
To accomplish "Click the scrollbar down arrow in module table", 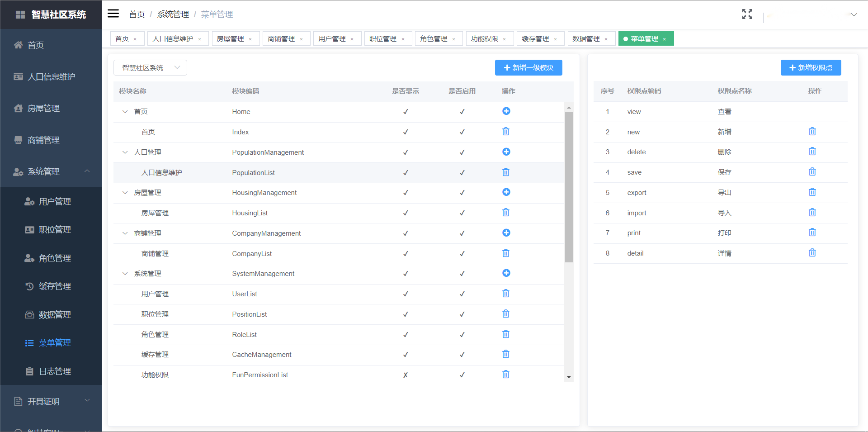I will (569, 377).
